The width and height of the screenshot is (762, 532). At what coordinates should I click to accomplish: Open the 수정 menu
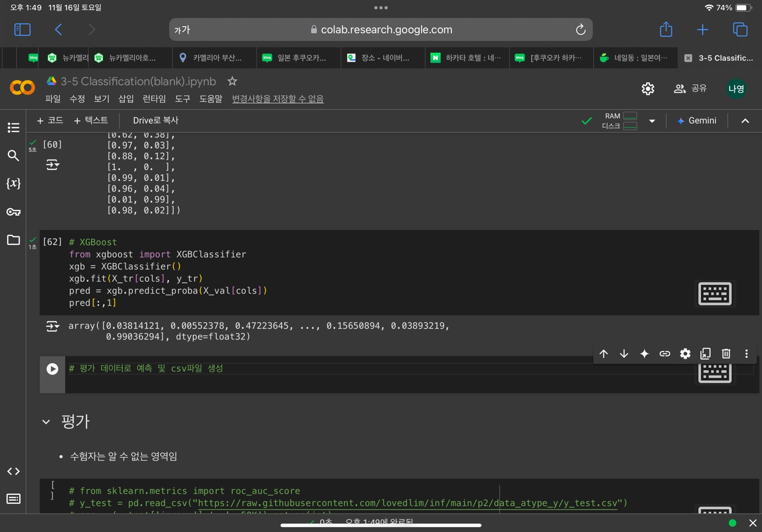click(77, 99)
